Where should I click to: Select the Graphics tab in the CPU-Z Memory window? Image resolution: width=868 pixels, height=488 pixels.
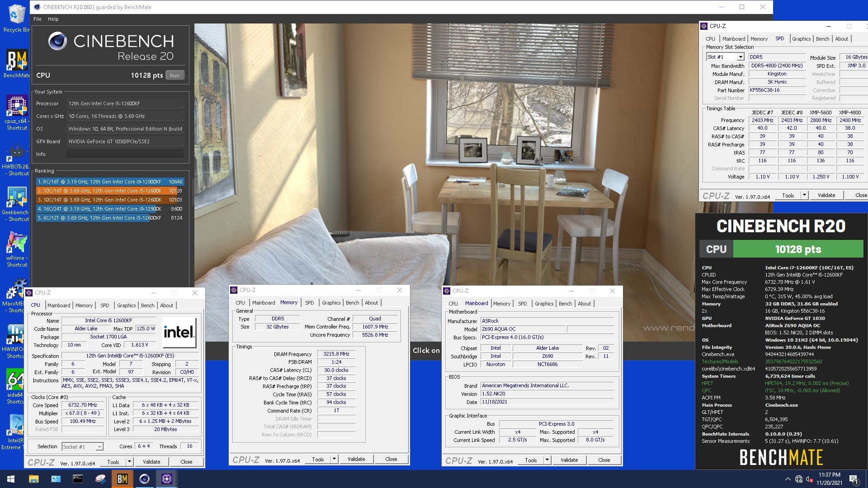pos(331,303)
